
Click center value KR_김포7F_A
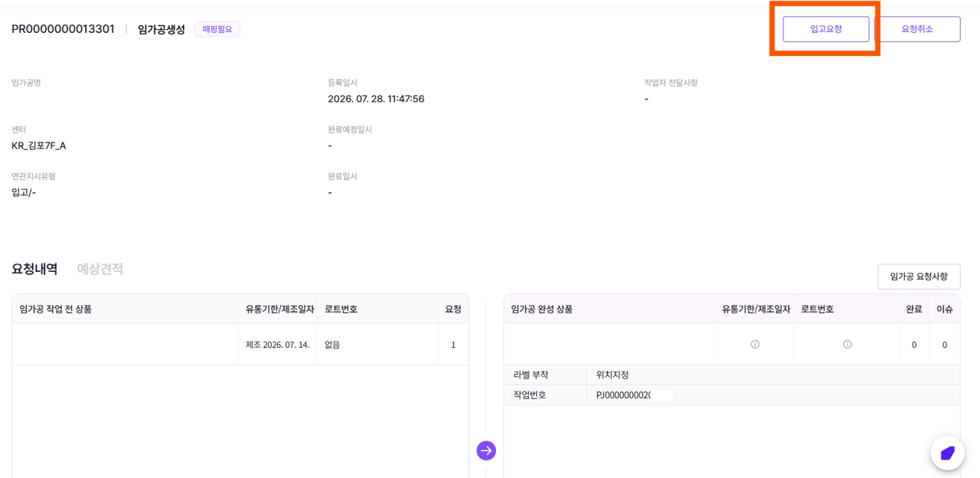[39, 146]
